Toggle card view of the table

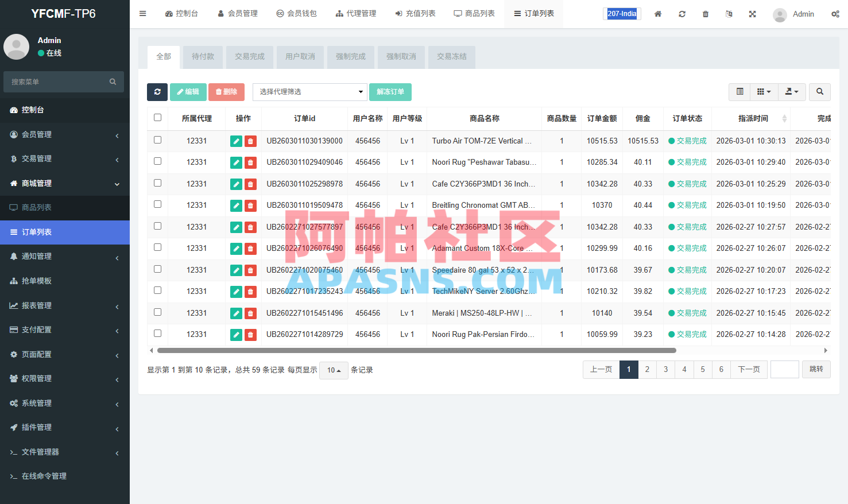coord(740,92)
